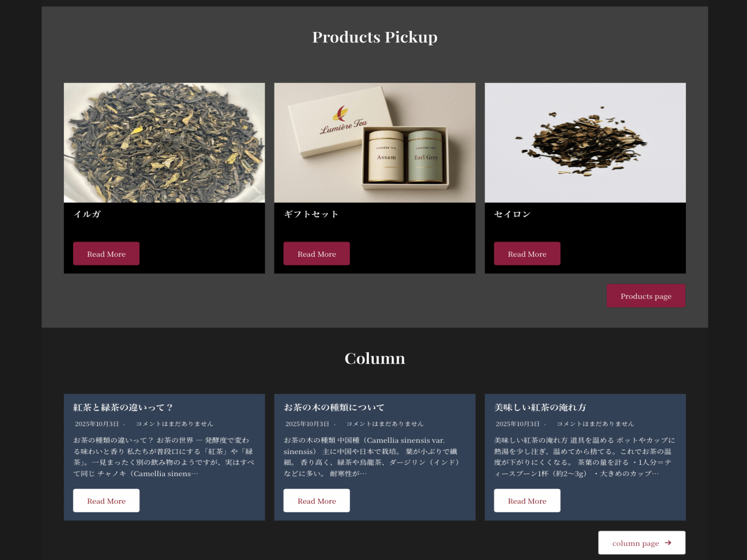Open the 紅茶と緑茶の違いって？ article title
The height and width of the screenshot is (560, 747).
point(123,407)
